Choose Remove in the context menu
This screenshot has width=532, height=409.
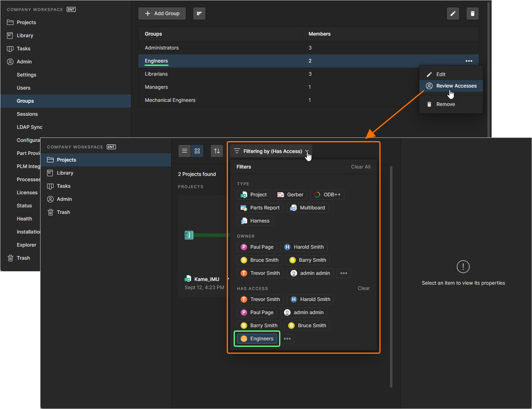(445, 104)
